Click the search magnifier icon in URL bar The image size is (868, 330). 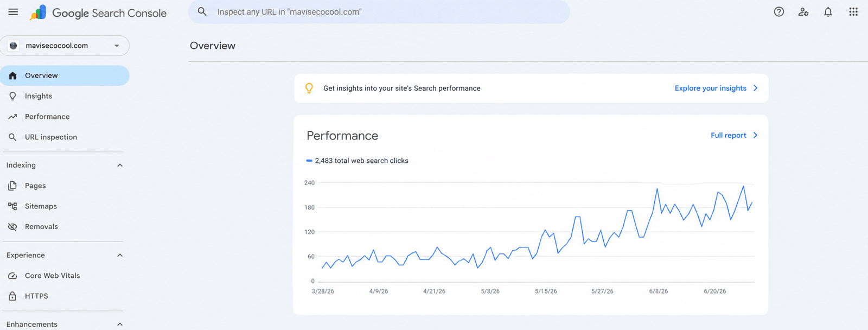click(x=202, y=11)
